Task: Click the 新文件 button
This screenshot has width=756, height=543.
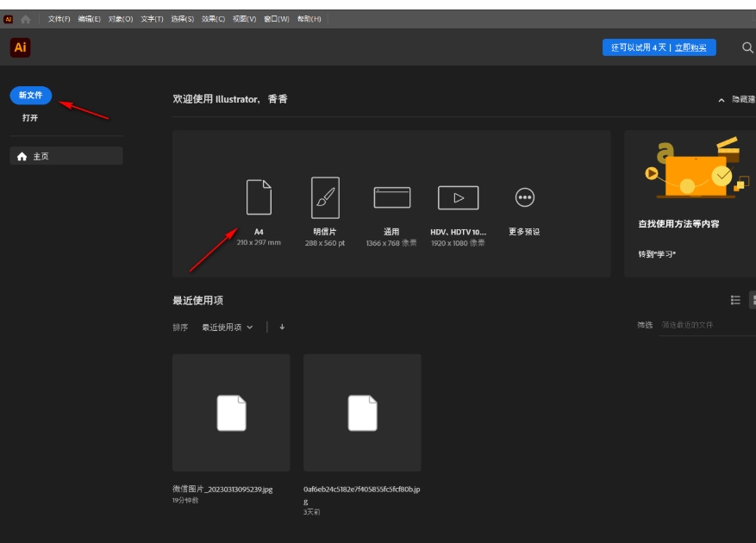Action: [x=31, y=95]
